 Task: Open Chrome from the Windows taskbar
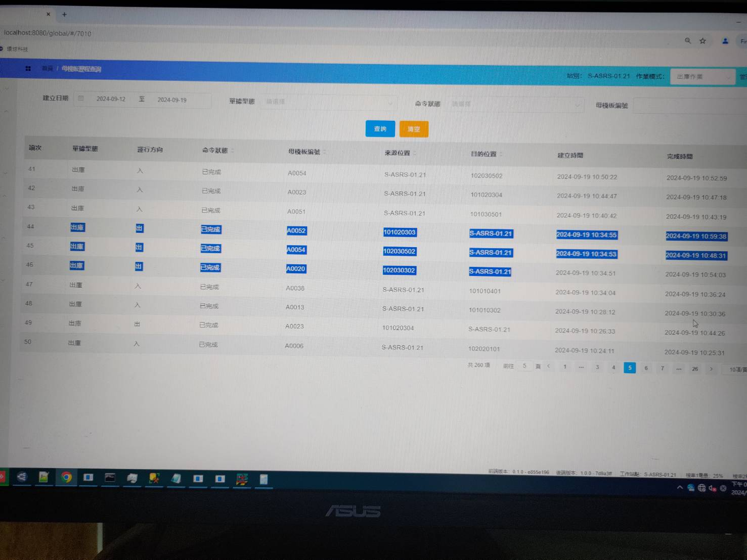point(66,477)
